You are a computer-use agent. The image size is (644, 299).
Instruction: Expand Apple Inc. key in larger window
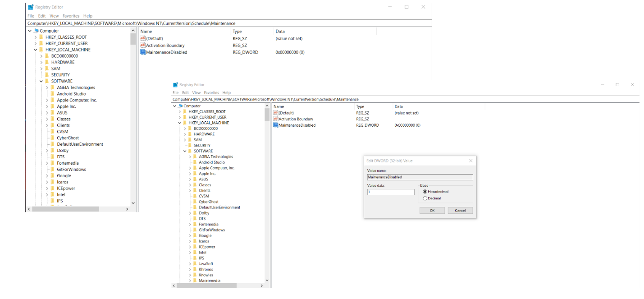[190, 173]
